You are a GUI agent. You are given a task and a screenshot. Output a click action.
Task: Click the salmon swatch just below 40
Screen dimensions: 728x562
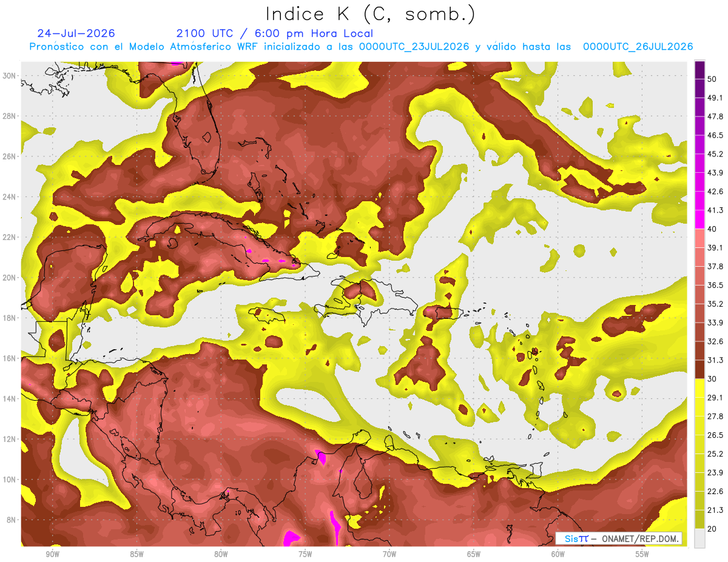tap(699, 238)
